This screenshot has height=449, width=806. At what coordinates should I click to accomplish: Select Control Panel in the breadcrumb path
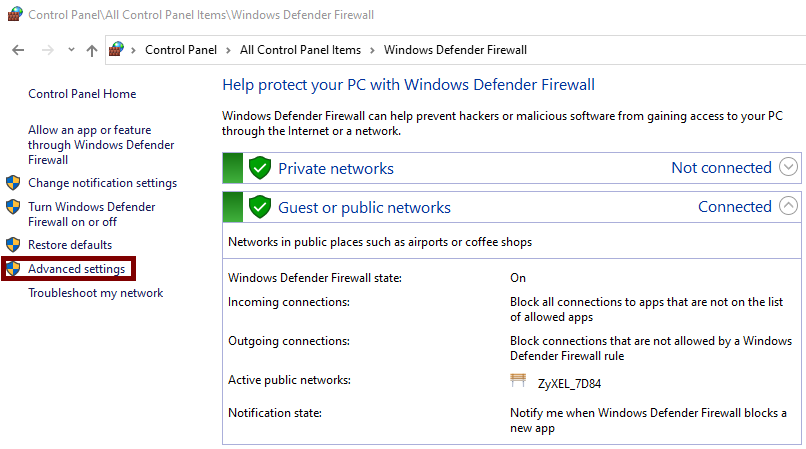179,50
